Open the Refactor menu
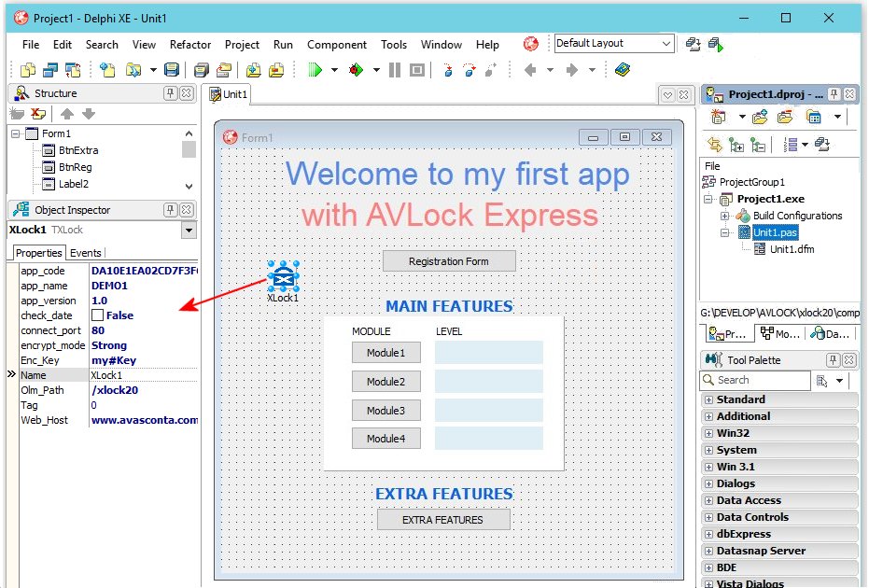869x588 pixels. pos(190,45)
